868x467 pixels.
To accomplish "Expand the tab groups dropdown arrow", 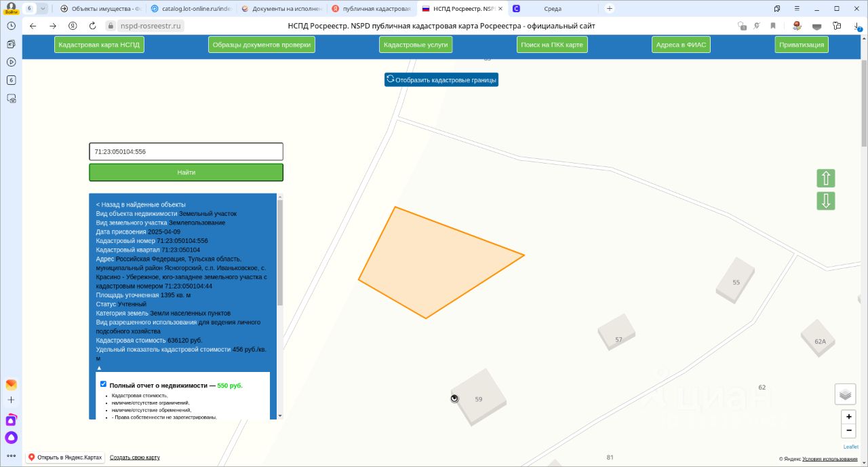I will (43, 8).
